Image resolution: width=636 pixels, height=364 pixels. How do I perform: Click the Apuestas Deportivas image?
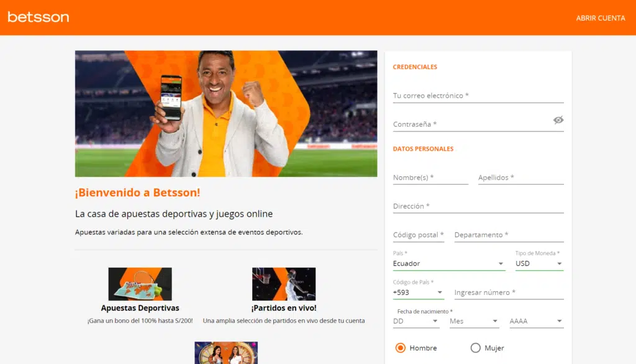(x=140, y=284)
